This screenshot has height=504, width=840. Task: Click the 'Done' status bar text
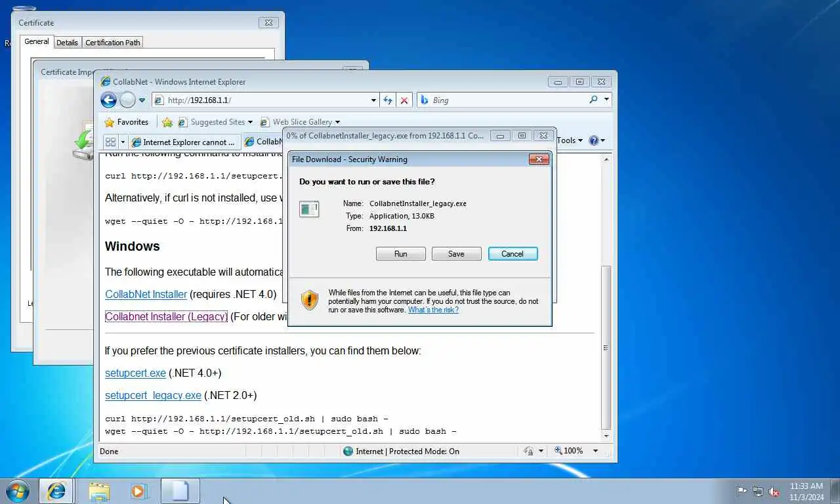[x=109, y=451]
